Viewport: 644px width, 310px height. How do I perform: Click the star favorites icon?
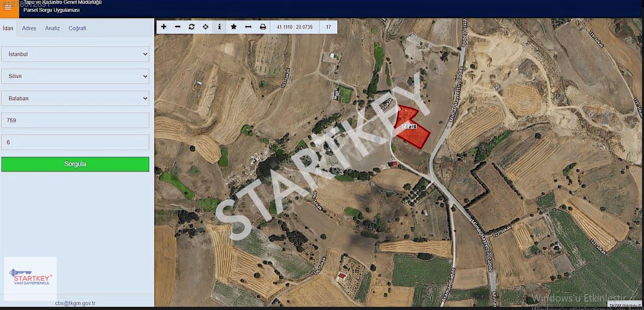233,27
